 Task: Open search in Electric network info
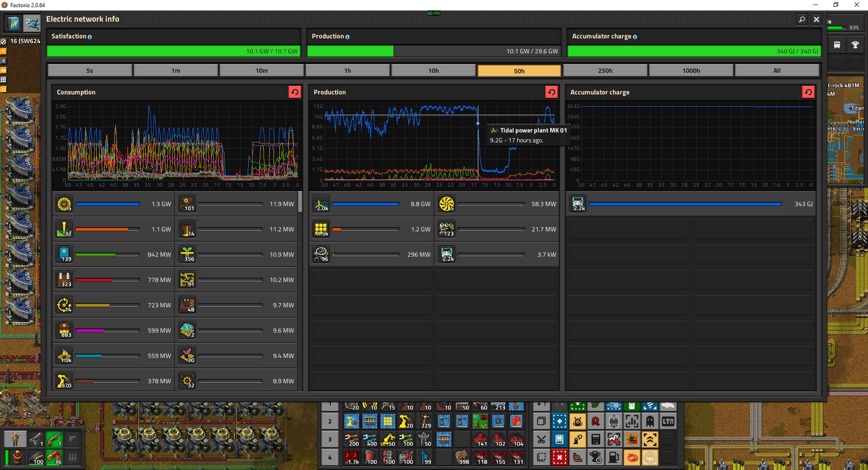tap(802, 19)
